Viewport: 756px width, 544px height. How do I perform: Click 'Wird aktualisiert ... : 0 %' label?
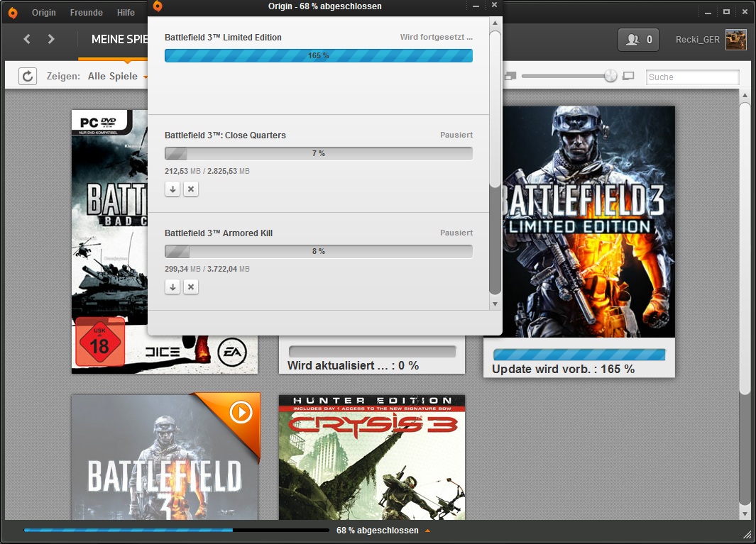[x=353, y=366]
